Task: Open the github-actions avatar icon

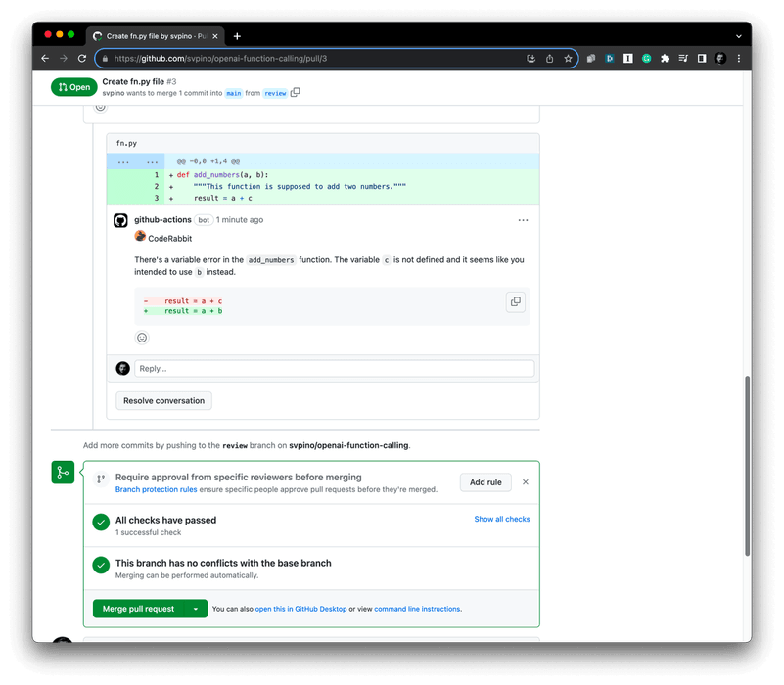Action: (x=120, y=220)
